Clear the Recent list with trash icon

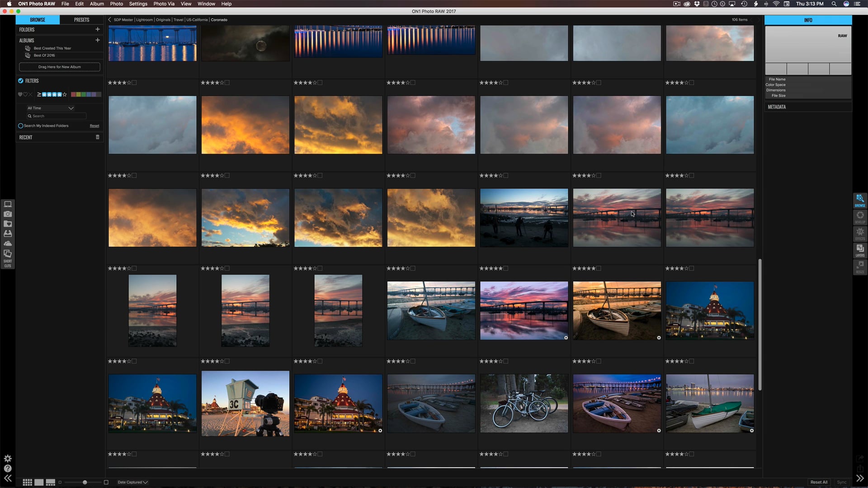click(x=98, y=137)
